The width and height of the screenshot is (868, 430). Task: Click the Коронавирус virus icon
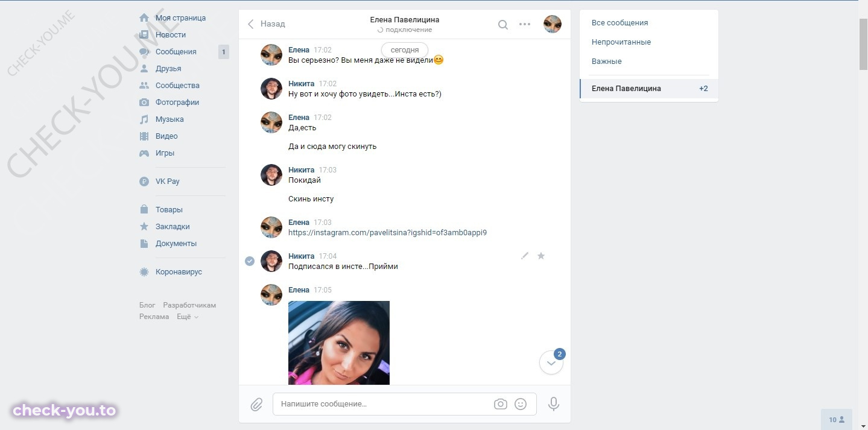144,272
